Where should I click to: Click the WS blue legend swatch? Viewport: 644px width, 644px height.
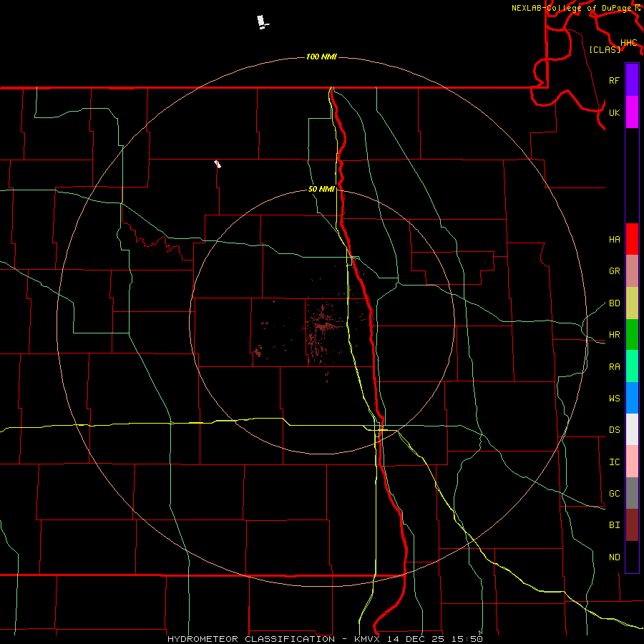632,398
